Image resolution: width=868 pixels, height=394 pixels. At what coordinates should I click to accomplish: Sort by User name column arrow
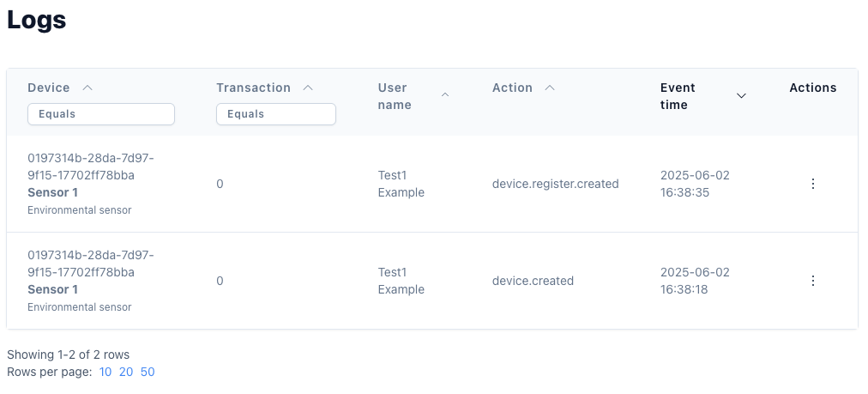click(x=445, y=95)
